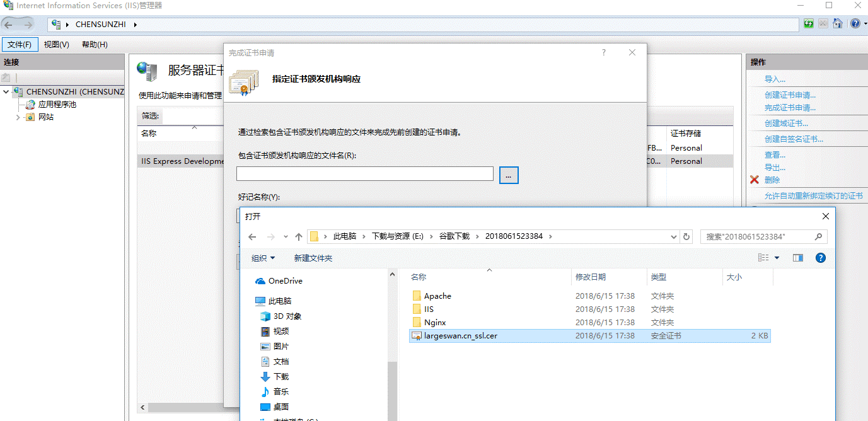The height and width of the screenshot is (421, 868).
Task: Click the 完成证书申请... action link
Action: 790,108
